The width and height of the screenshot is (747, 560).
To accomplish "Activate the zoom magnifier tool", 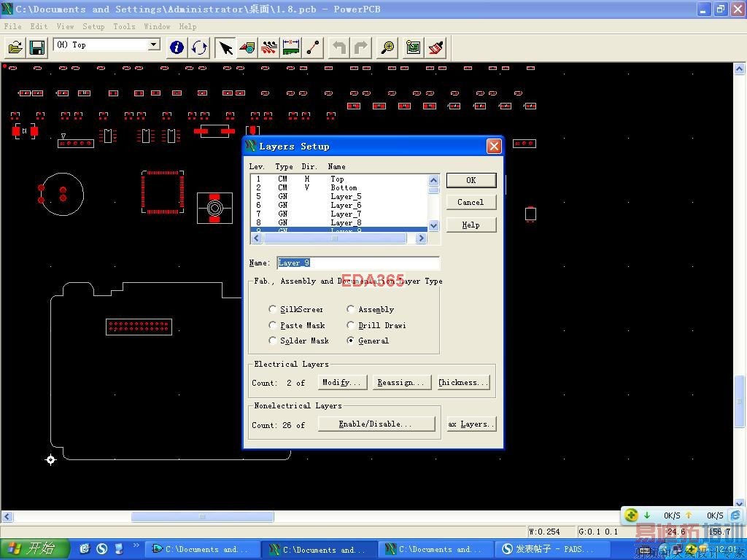I will click(x=388, y=47).
